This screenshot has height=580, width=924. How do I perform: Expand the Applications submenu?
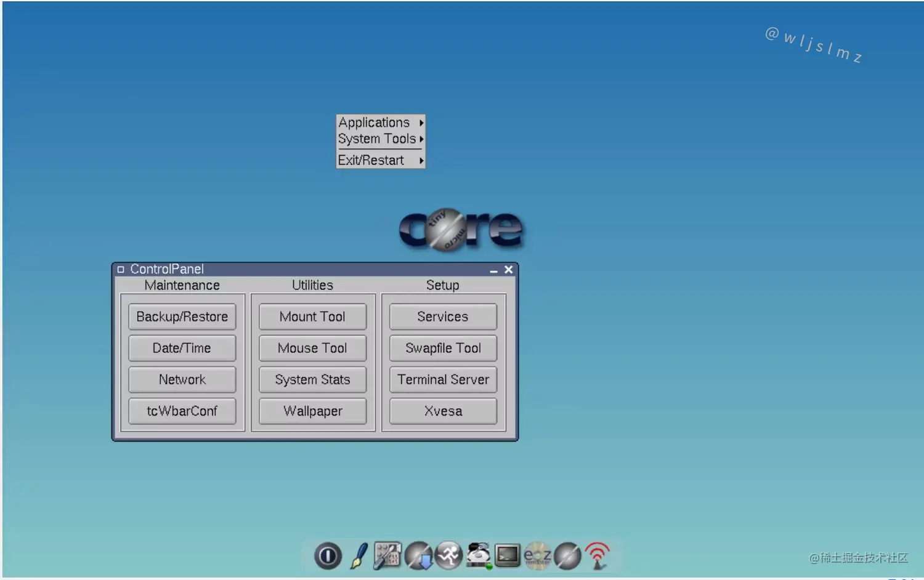point(381,123)
